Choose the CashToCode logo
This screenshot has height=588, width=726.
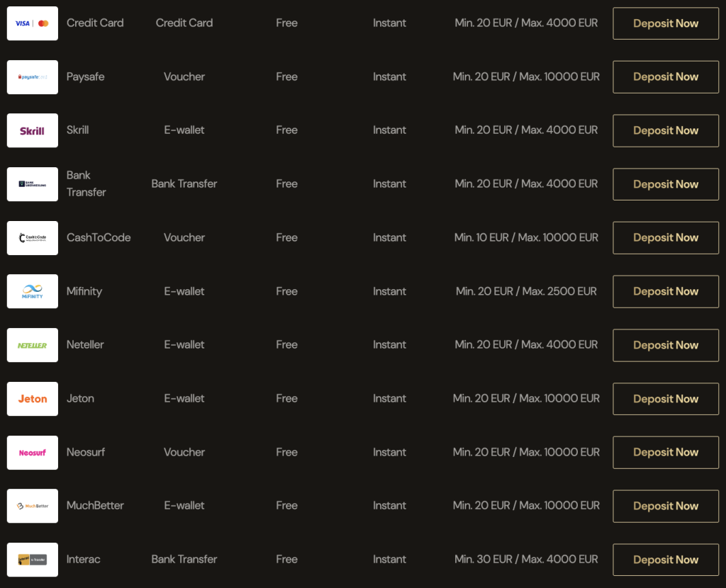(33, 238)
